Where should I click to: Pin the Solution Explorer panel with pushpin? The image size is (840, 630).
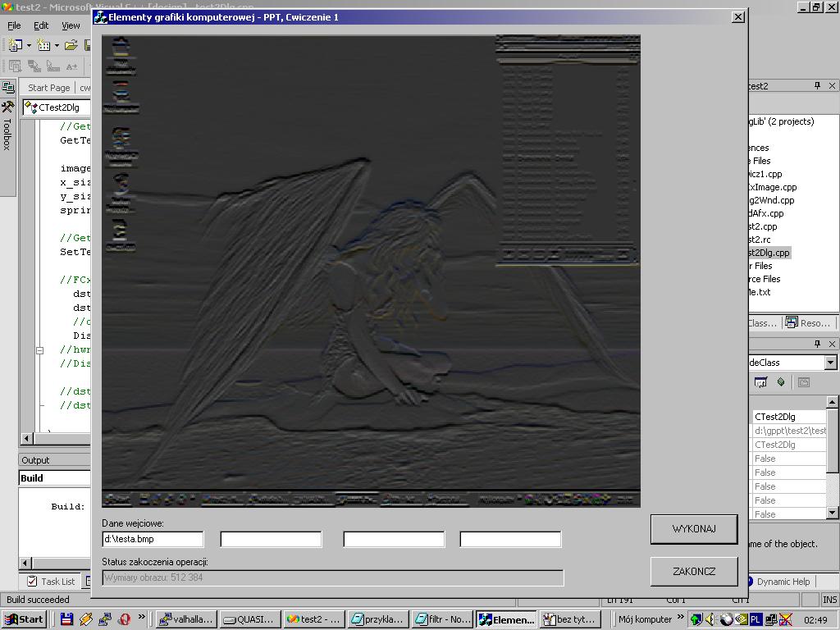(x=817, y=86)
